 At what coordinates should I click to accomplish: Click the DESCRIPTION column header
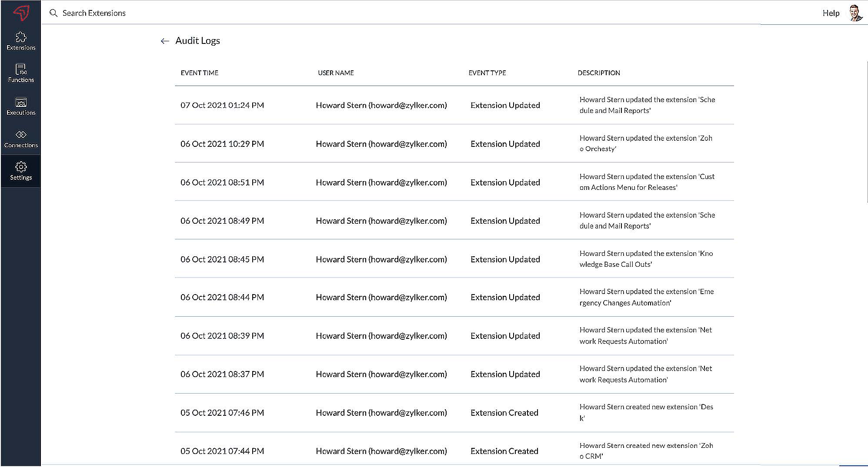click(x=599, y=73)
